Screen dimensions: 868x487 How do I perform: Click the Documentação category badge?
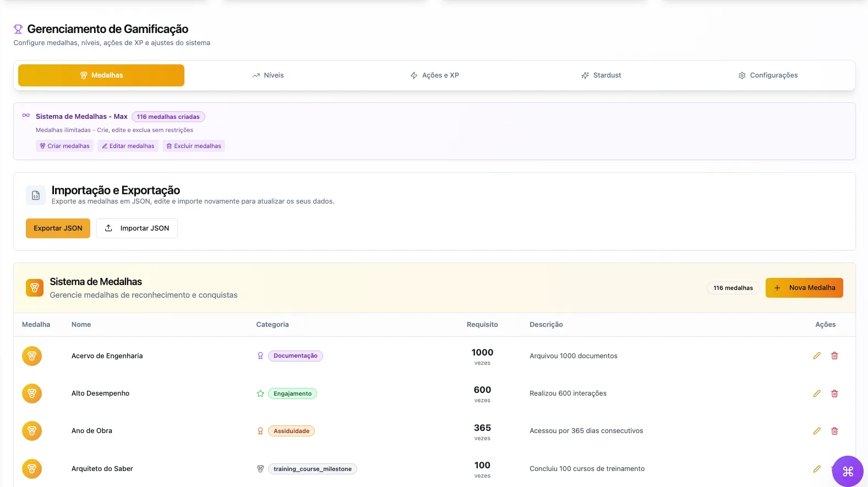point(295,356)
